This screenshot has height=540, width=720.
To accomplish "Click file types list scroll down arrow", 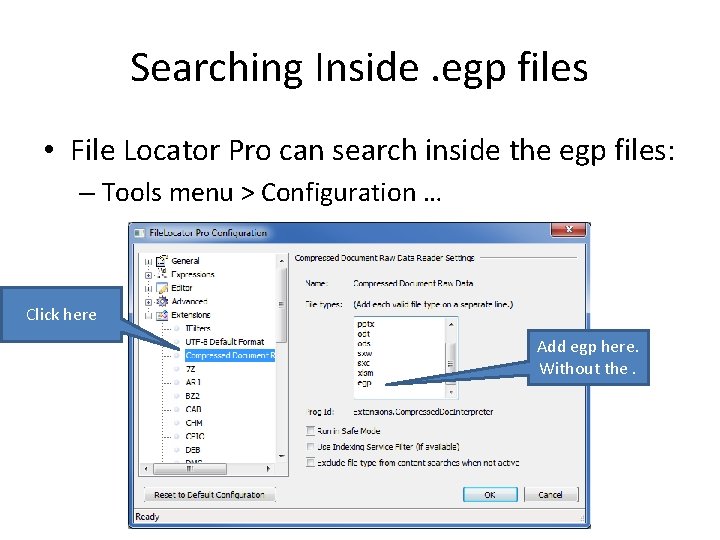I will (451, 393).
